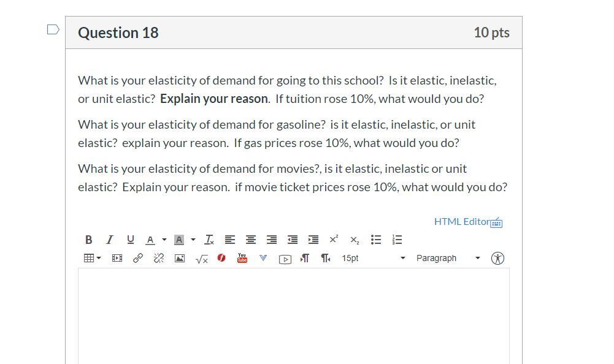The image size is (614, 364).
Task: Insert a math equation
Action: click(x=201, y=258)
